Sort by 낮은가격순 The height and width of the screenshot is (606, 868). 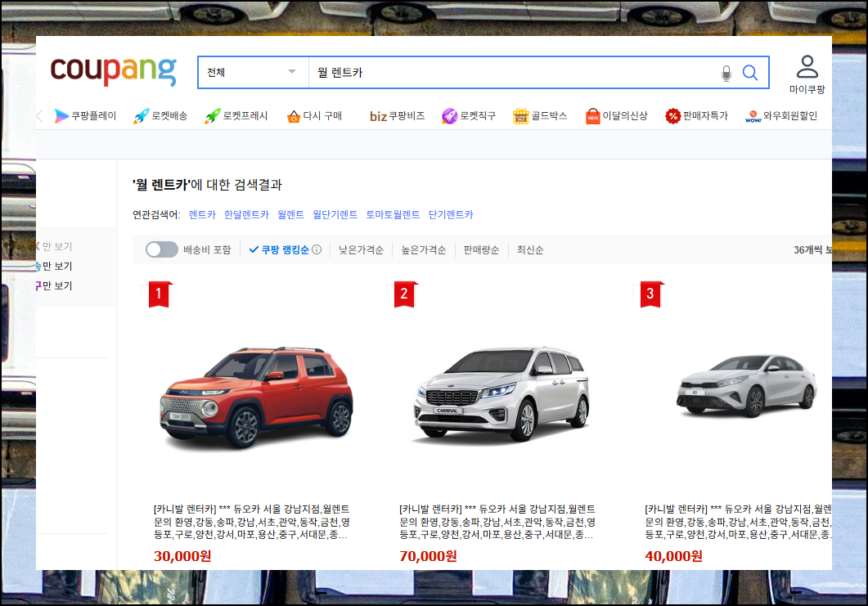click(x=361, y=250)
